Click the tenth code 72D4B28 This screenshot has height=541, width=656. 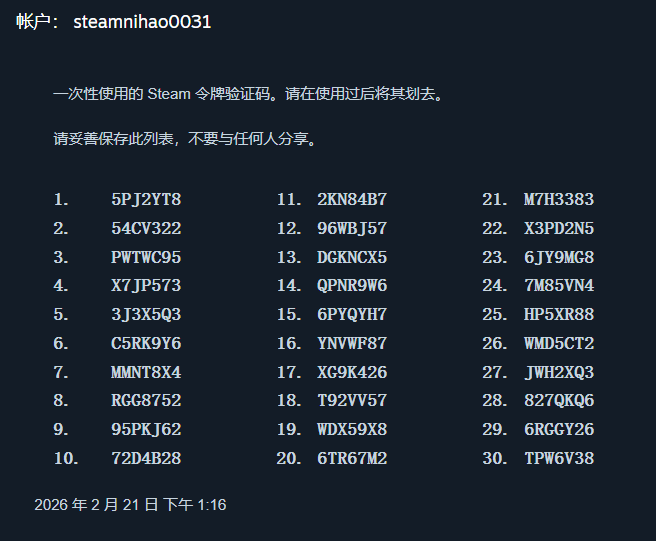[146, 459]
